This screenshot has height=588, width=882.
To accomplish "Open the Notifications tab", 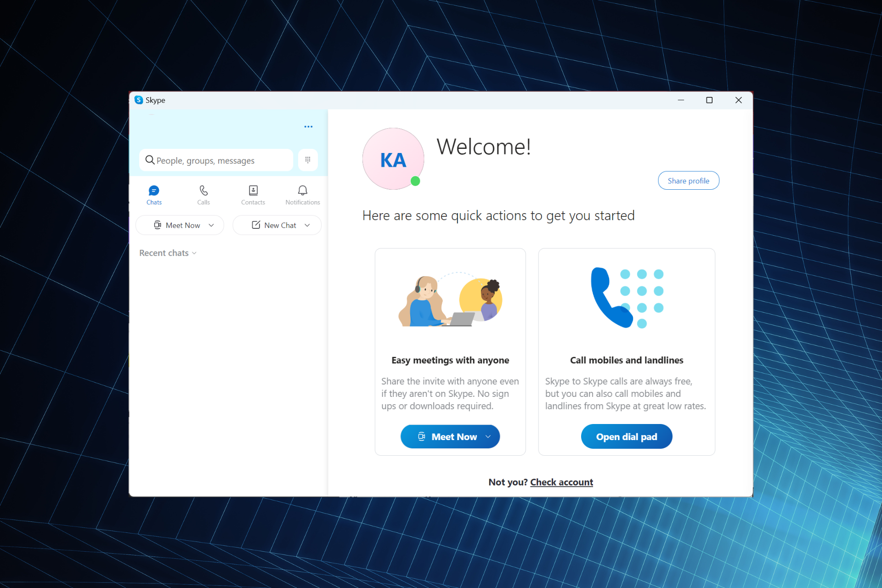I will coord(303,195).
